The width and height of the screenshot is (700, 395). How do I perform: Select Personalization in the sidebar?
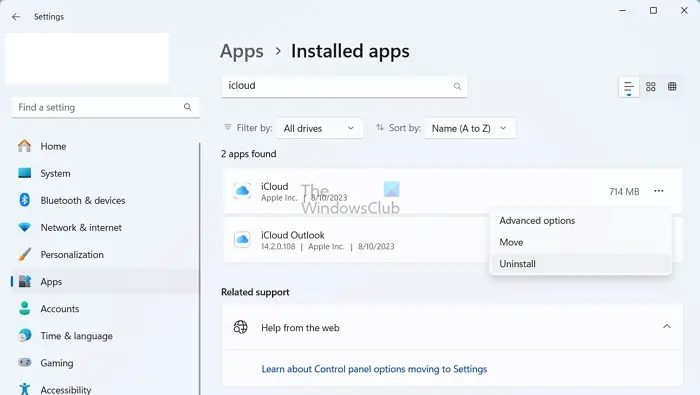pyautogui.click(x=72, y=255)
